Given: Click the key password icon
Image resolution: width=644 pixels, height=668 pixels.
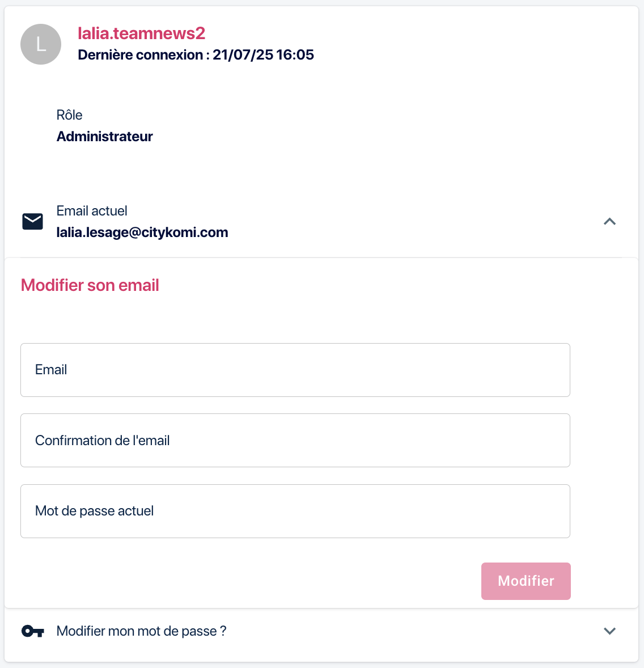Looking at the screenshot, I should click(x=32, y=631).
